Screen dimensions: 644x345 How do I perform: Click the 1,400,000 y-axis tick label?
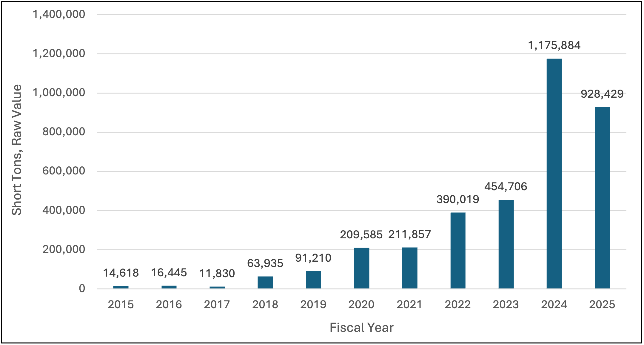coord(59,14)
